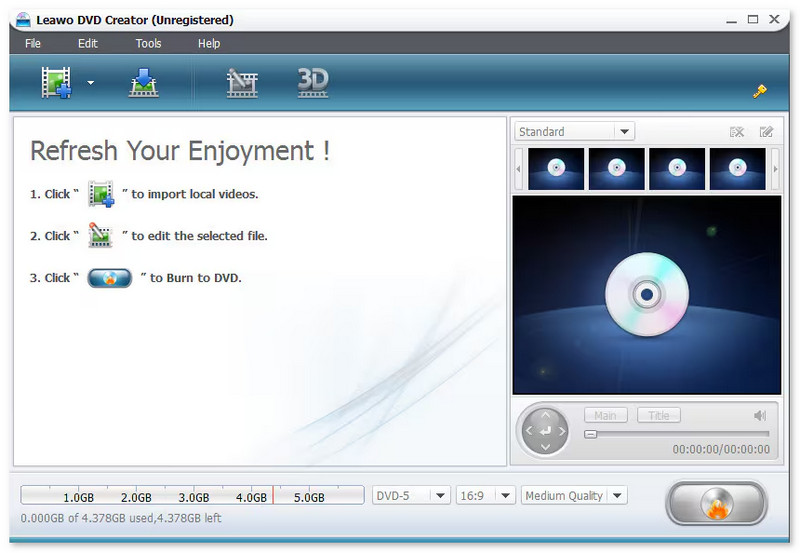Click the navigation pad left arrow
Image resolution: width=800 pixels, height=553 pixels.
[x=529, y=431]
